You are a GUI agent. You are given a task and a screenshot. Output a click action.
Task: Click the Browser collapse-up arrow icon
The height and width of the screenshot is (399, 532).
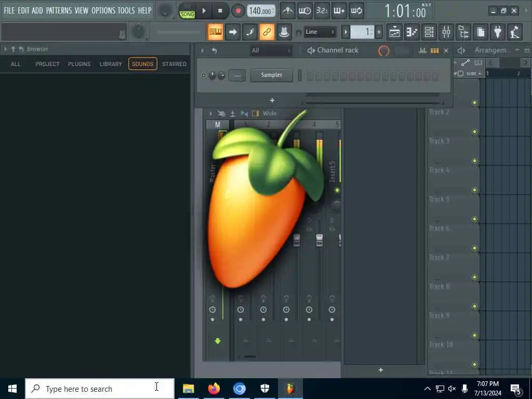[x=13, y=49]
